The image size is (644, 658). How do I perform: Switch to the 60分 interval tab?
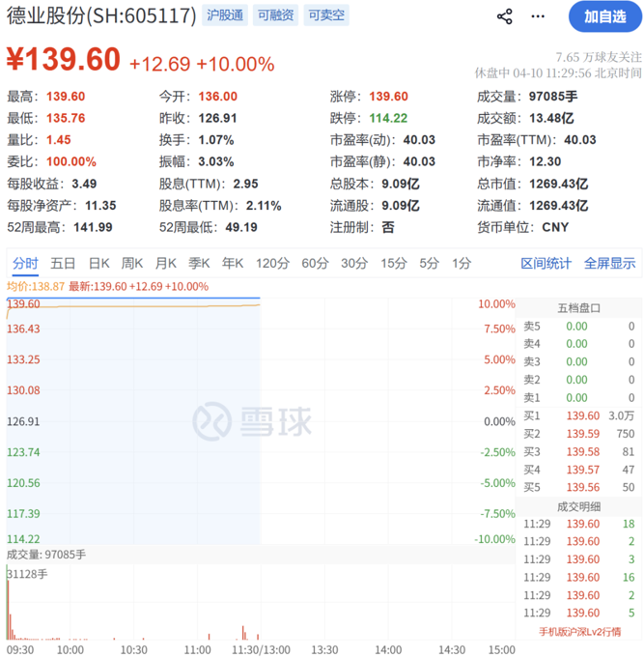pos(315,263)
